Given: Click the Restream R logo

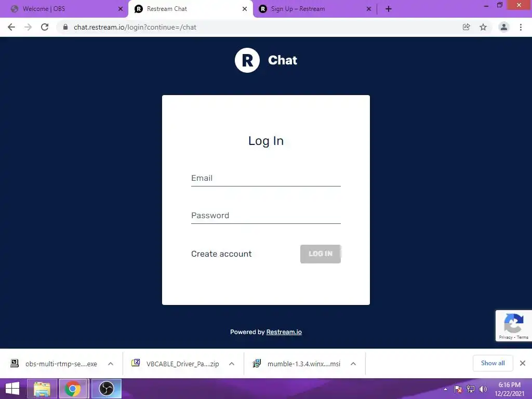Looking at the screenshot, I should coord(247,60).
